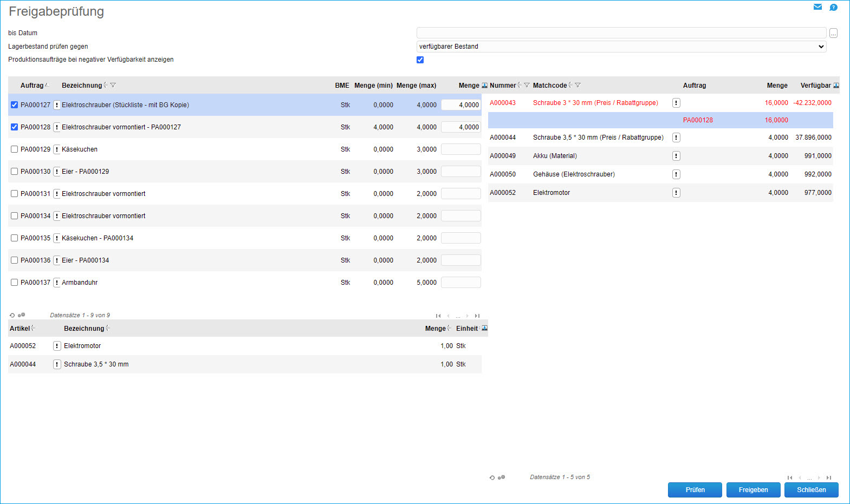This screenshot has height=504, width=850.
Task: Open info icon for article A000049 Akku
Action: point(676,156)
